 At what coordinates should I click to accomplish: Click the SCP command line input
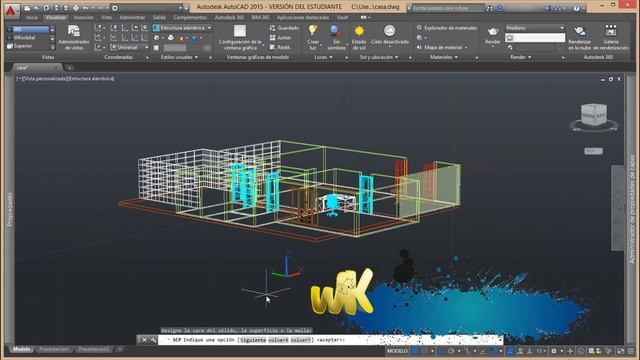pyautogui.click(x=331, y=340)
